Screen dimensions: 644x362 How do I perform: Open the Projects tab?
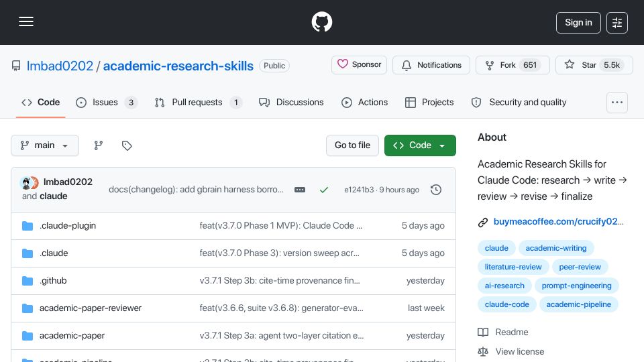tap(429, 102)
